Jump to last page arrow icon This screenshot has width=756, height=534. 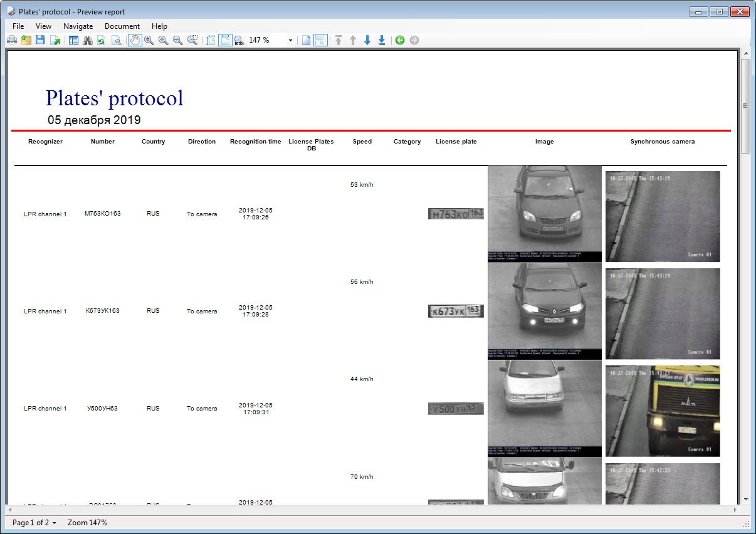pos(381,40)
